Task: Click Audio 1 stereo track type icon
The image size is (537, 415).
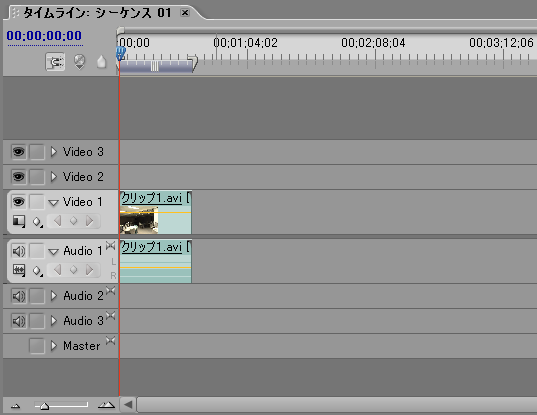Action: [110, 246]
